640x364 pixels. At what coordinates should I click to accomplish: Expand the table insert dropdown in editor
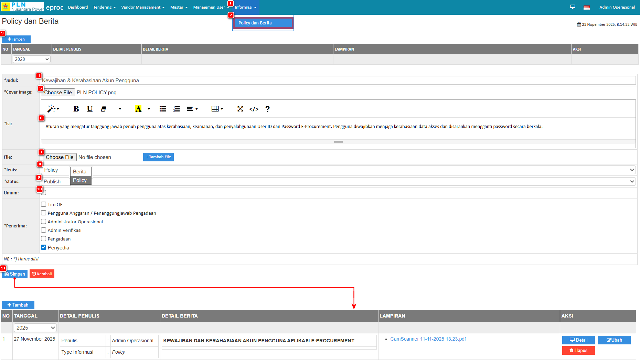[217, 109]
